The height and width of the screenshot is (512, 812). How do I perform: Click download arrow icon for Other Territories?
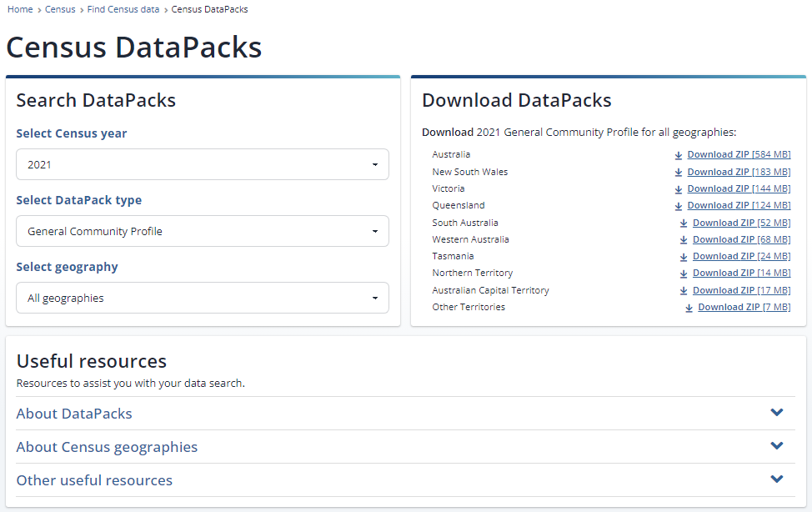click(689, 308)
